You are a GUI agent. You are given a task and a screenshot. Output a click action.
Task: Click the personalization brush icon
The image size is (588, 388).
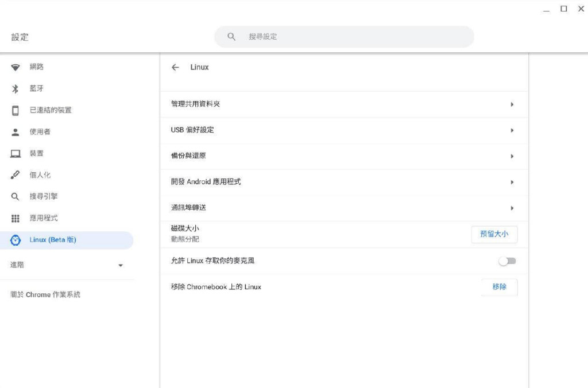pos(16,175)
